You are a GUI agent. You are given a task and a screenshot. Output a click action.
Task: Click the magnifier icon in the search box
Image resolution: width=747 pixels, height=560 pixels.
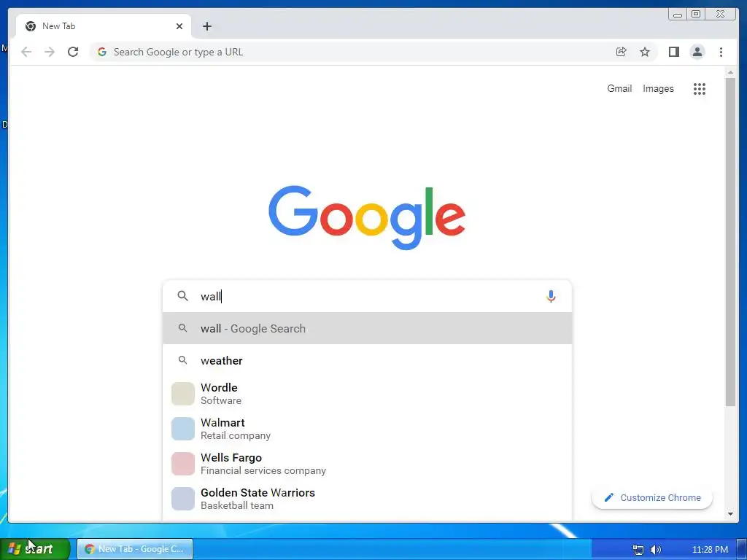coord(182,296)
